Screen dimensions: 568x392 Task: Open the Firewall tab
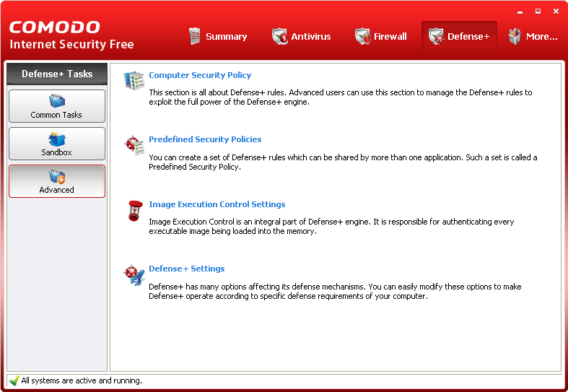click(x=381, y=36)
